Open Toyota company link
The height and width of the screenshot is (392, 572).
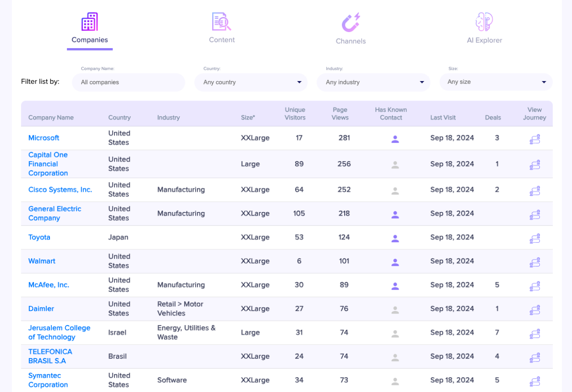click(39, 237)
